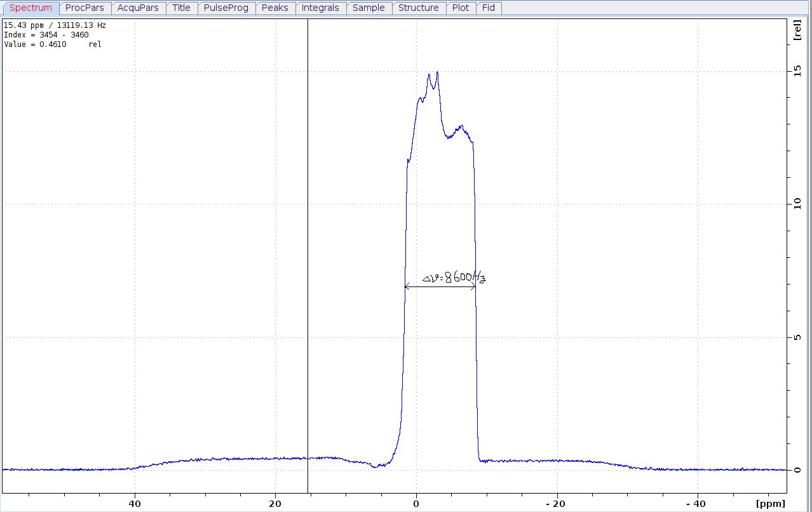Select the Title tab
Viewport: 812px width, 512px height.
(181, 8)
